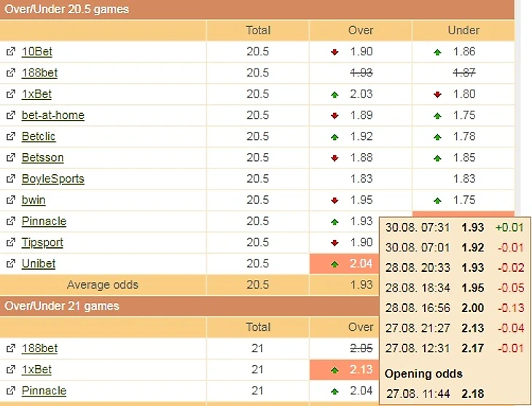Click red down arrow next to Betsson Over 1.88
532x406 pixels.
[335, 158]
